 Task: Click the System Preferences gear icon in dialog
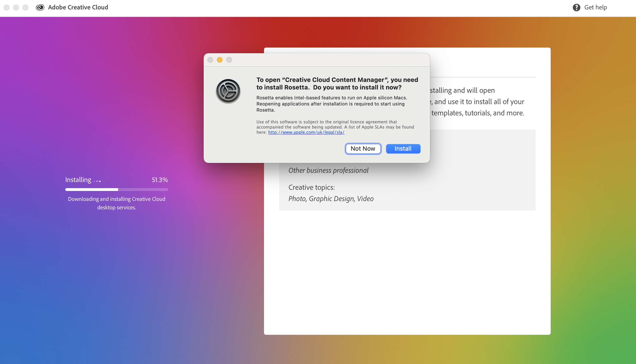[x=228, y=91]
